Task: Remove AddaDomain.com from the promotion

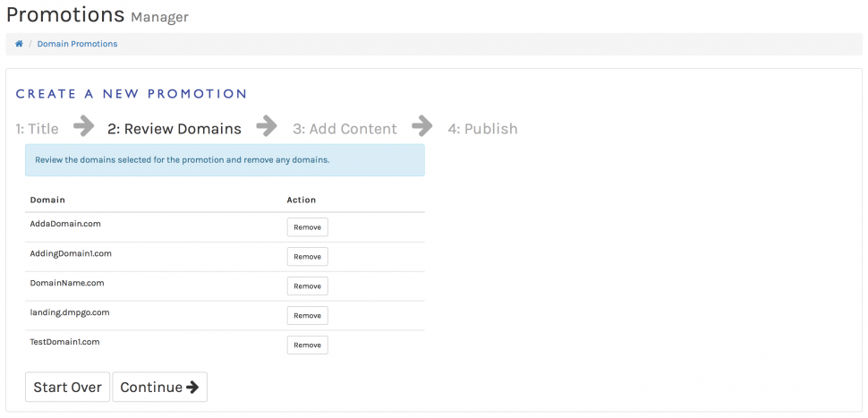Action: (x=307, y=227)
